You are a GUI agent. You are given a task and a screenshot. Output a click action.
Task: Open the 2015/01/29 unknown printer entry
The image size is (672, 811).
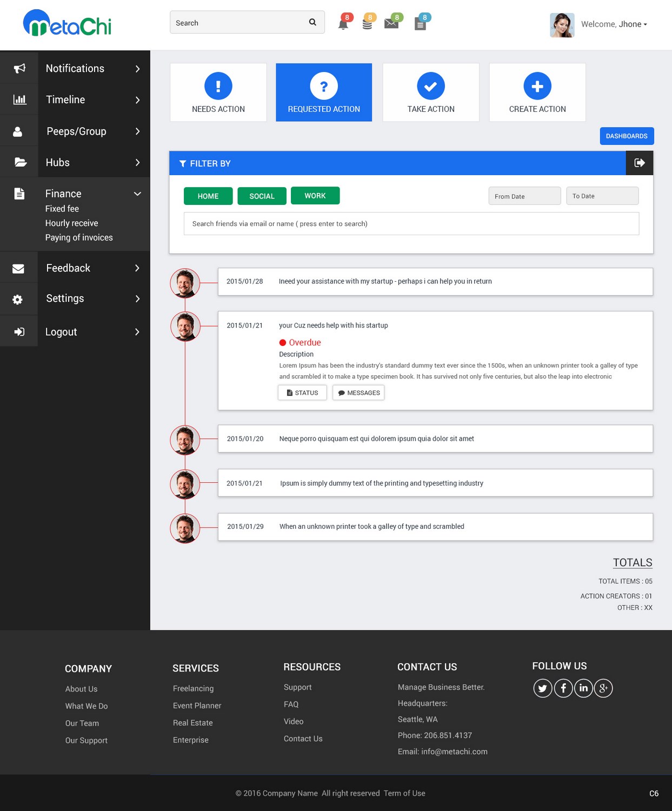pos(435,527)
